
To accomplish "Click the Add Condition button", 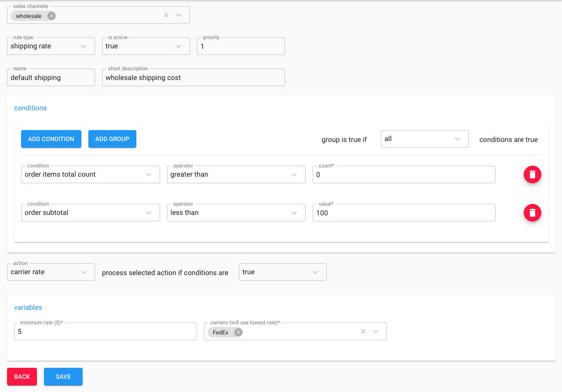I will [51, 139].
